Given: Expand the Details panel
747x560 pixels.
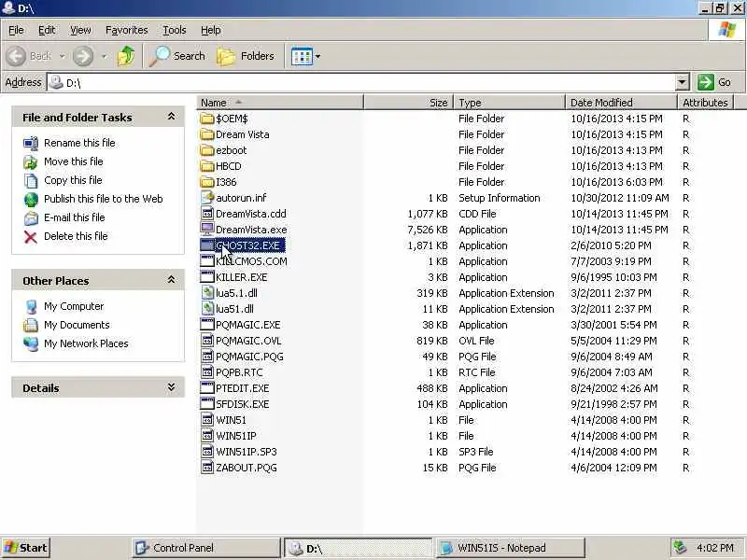Looking at the screenshot, I should [171, 387].
